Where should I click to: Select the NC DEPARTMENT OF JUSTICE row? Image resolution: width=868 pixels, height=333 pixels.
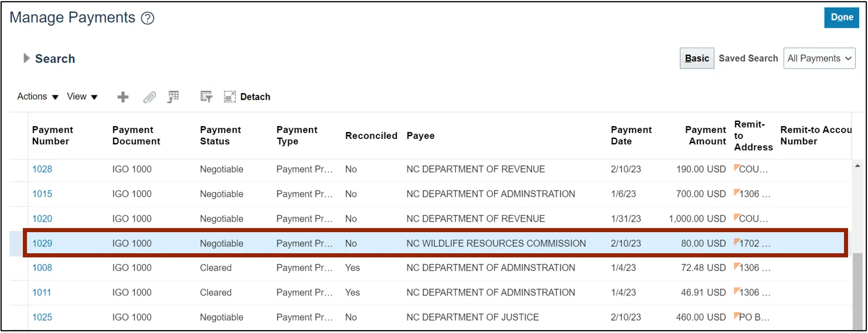[472, 317]
